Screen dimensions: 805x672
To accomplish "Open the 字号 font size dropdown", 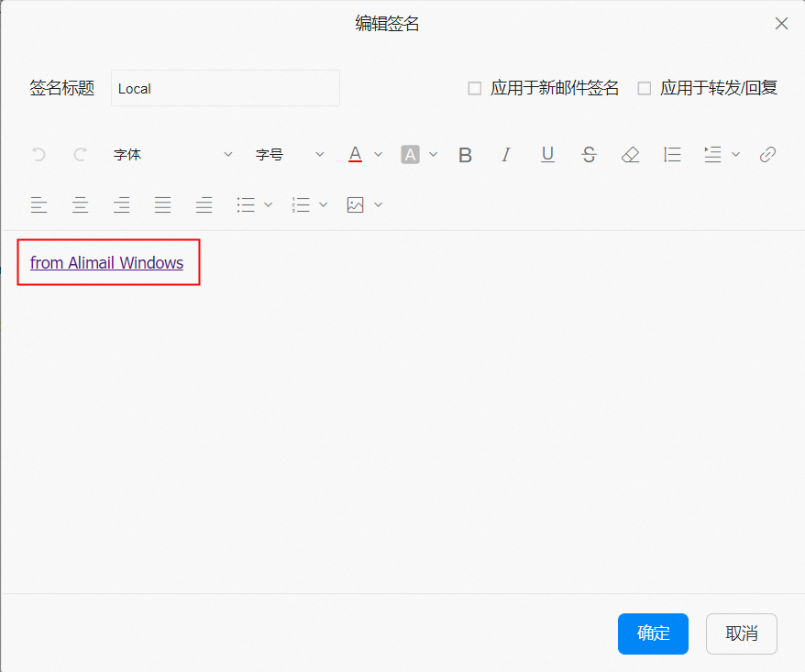I will point(290,155).
